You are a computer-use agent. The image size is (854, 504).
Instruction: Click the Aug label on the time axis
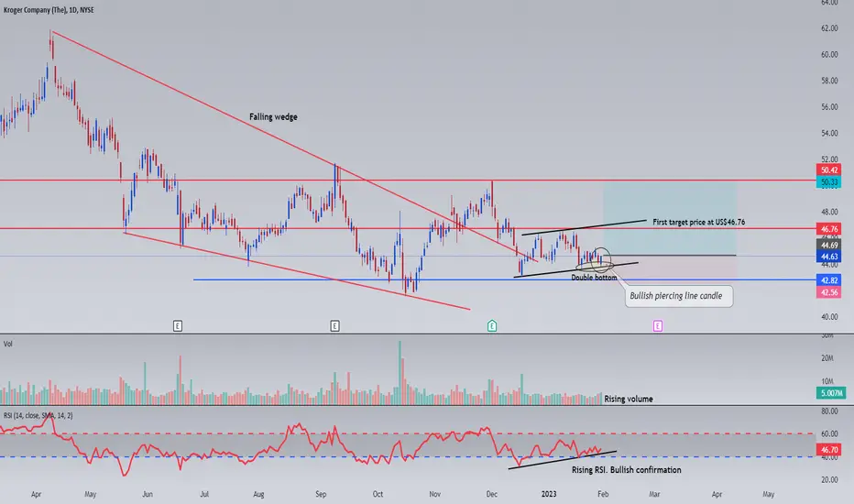(x=258, y=494)
